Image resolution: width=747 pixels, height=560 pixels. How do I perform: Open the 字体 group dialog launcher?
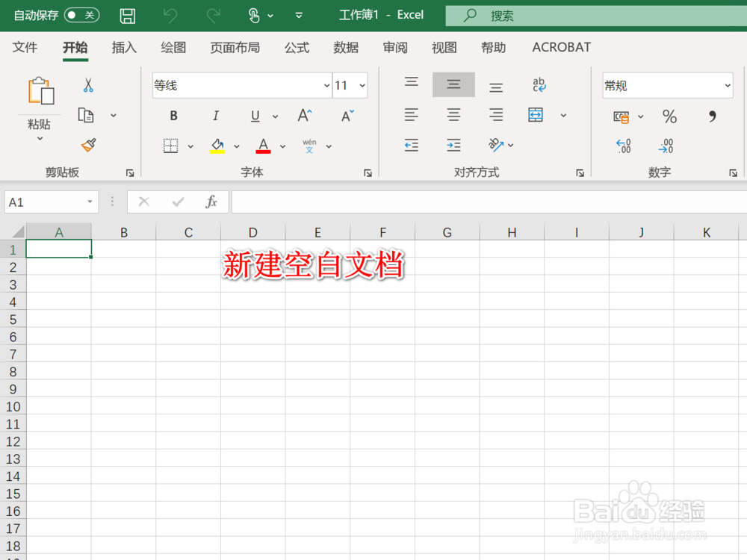(x=367, y=172)
